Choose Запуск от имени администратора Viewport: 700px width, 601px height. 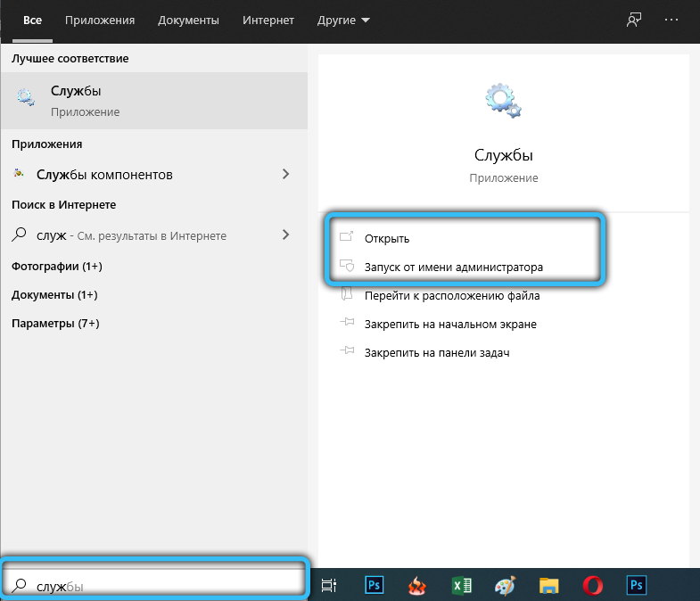click(x=453, y=267)
